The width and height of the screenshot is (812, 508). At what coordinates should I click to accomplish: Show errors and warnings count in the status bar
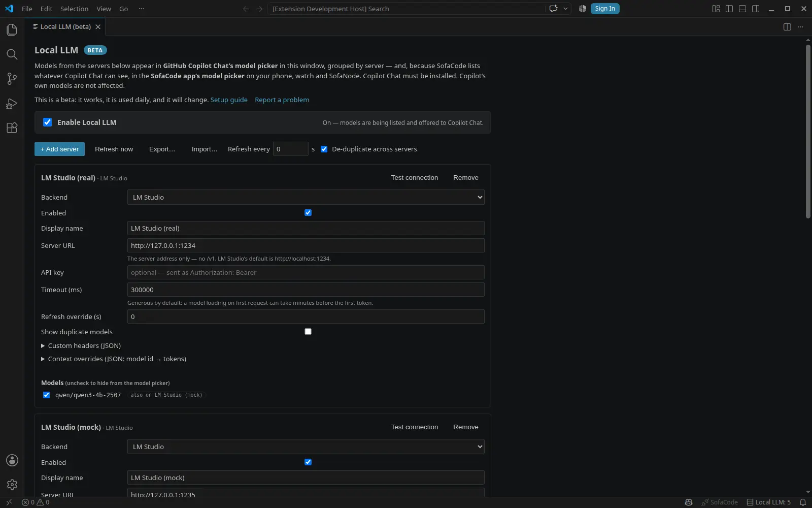(36, 502)
